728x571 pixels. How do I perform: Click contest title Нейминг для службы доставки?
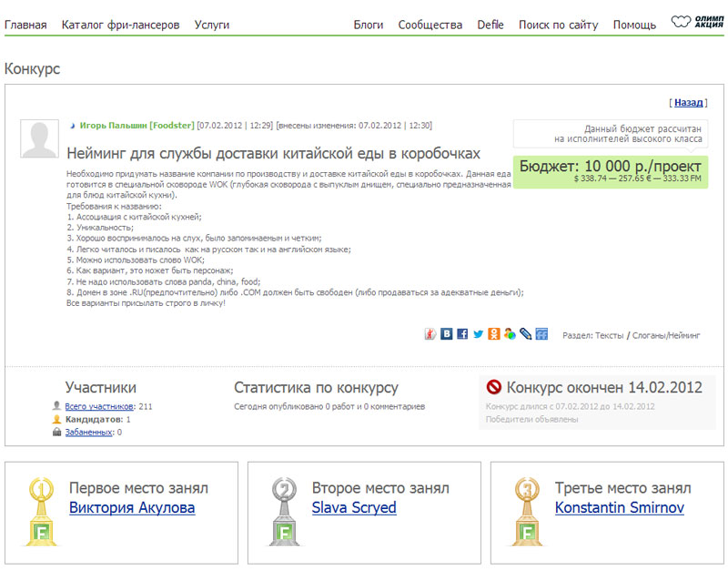(274, 153)
